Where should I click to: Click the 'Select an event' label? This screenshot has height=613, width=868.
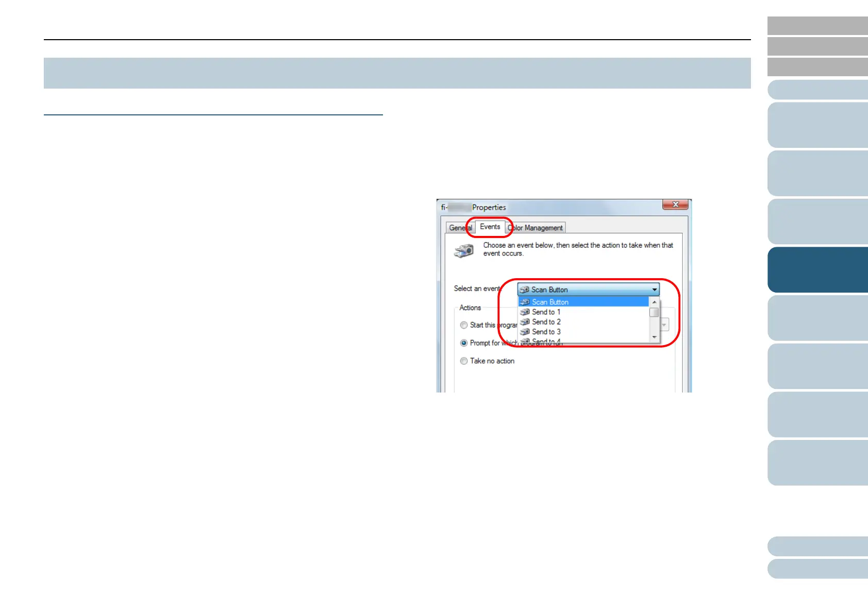477,288
